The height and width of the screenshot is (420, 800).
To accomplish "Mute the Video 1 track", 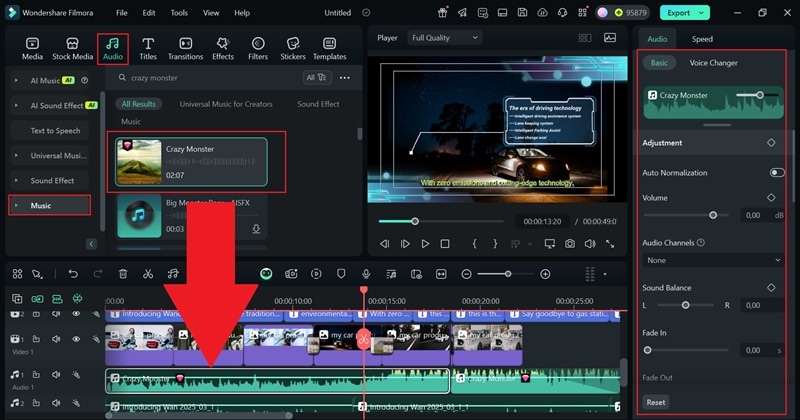I will 56,339.
